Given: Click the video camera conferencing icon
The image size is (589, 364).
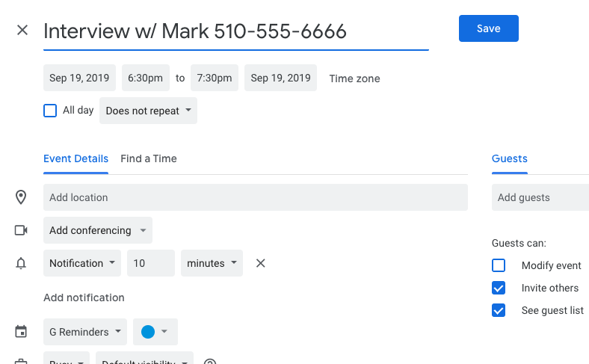Looking at the screenshot, I should coord(21,230).
